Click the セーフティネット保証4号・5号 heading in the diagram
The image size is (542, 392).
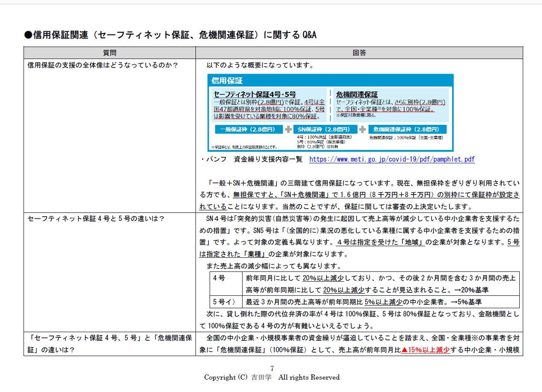click(255, 94)
